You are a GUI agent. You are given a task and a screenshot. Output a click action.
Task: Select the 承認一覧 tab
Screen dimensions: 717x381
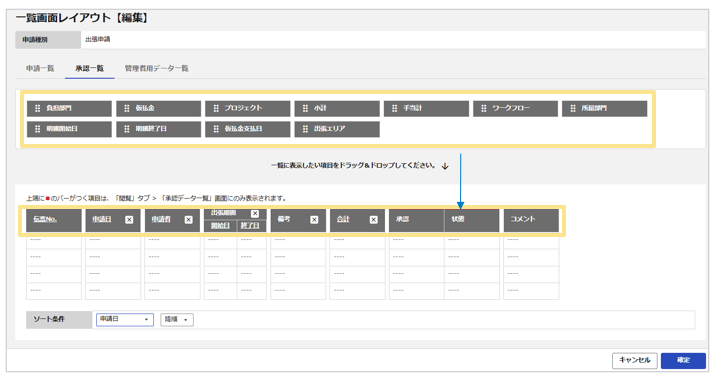point(90,69)
